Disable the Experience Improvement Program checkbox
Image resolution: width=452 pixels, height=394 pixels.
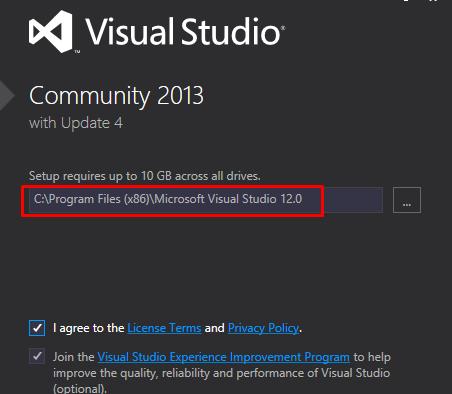click(x=37, y=357)
